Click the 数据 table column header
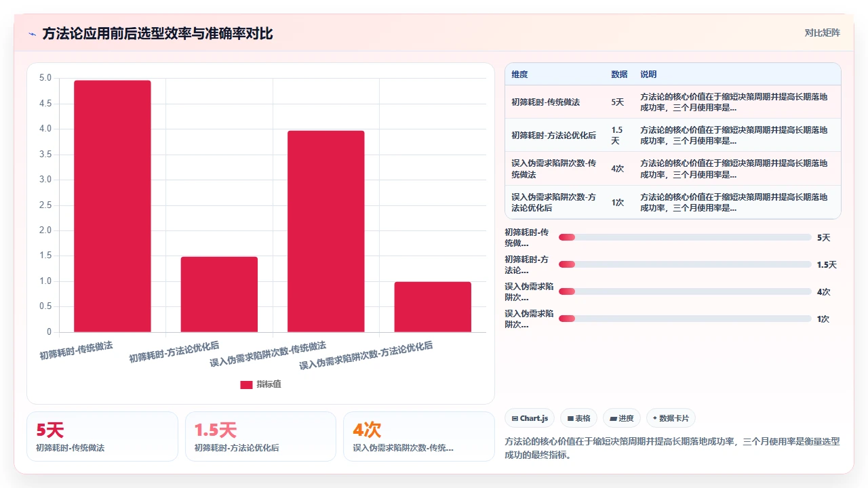 619,75
